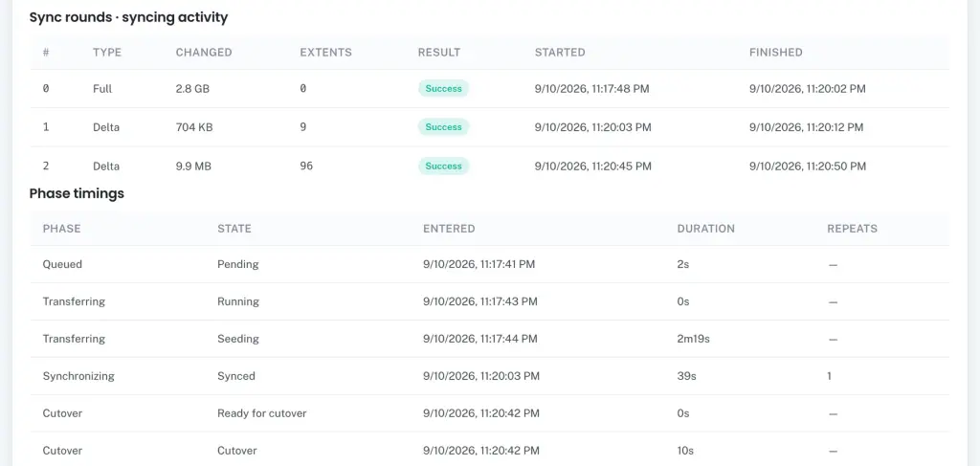The height and width of the screenshot is (466, 980).
Task: Click the extents value 9
Action: point(303,127)
